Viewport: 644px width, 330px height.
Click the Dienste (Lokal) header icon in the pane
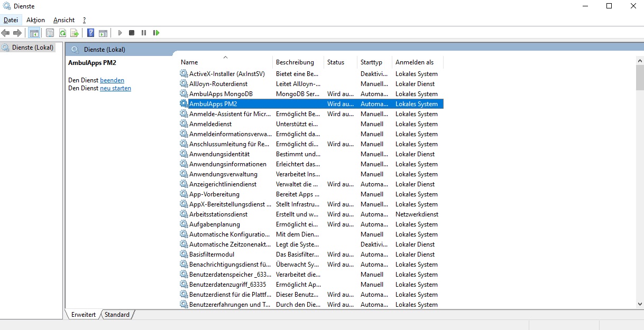(x=75, y=50)
